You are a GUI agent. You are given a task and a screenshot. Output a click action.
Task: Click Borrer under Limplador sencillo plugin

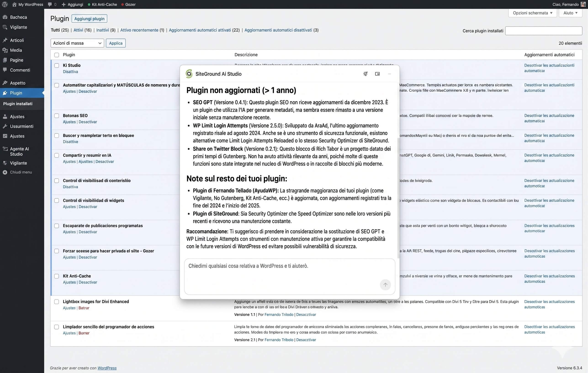coord(84,333)
